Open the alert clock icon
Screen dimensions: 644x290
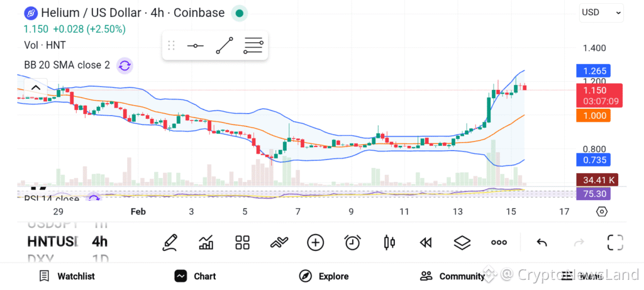(x=352, y=242)
